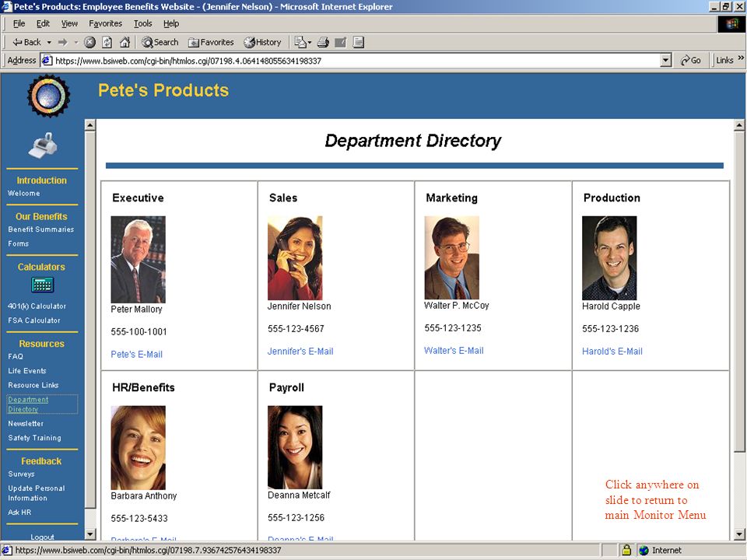Click Walter's E-Mail link

click(x=454, y=351)
